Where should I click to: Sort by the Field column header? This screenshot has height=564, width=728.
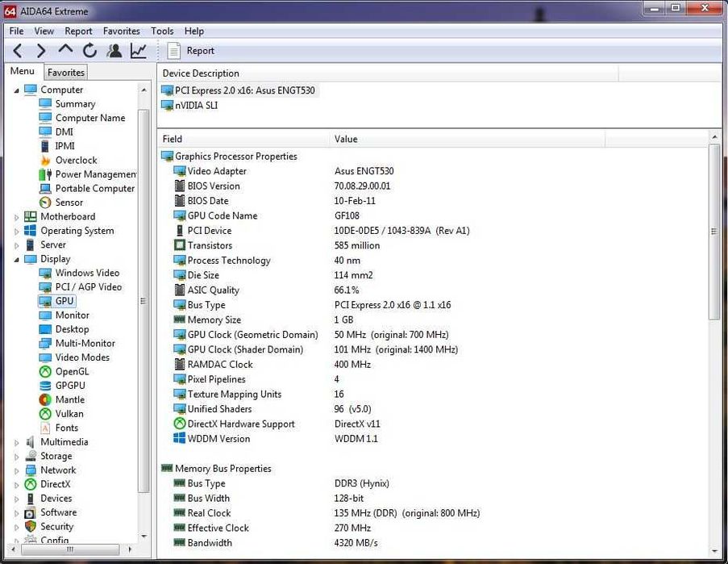(x=243, y=139)
